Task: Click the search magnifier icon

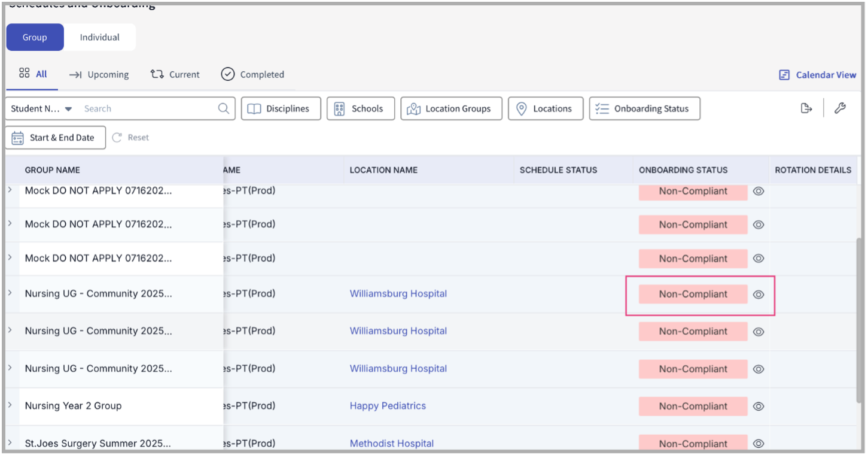Action: coord(223,108)
